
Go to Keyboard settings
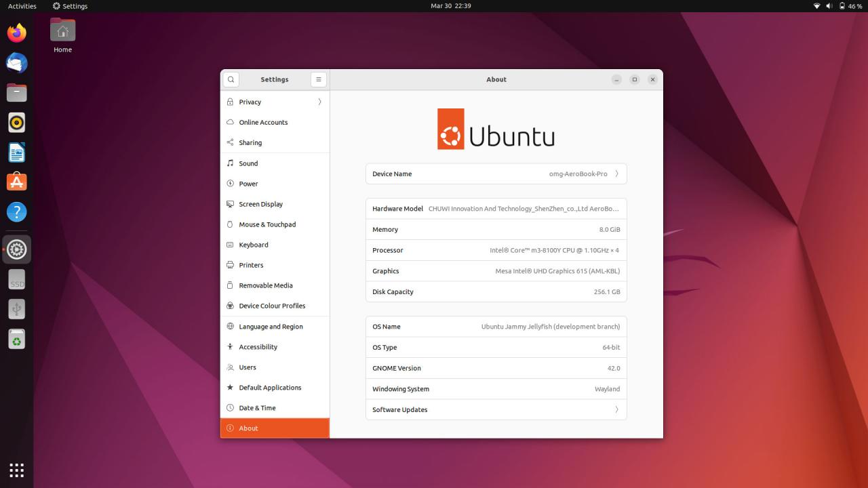275,245
